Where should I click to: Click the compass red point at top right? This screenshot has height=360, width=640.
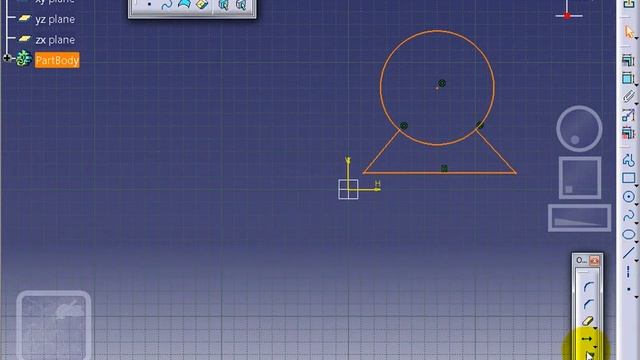[567, 16]
